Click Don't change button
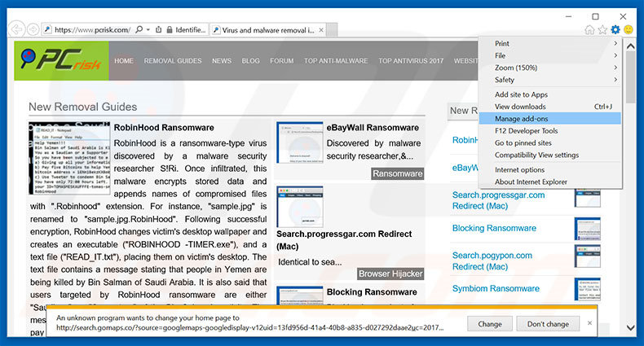 coord(548,324)
